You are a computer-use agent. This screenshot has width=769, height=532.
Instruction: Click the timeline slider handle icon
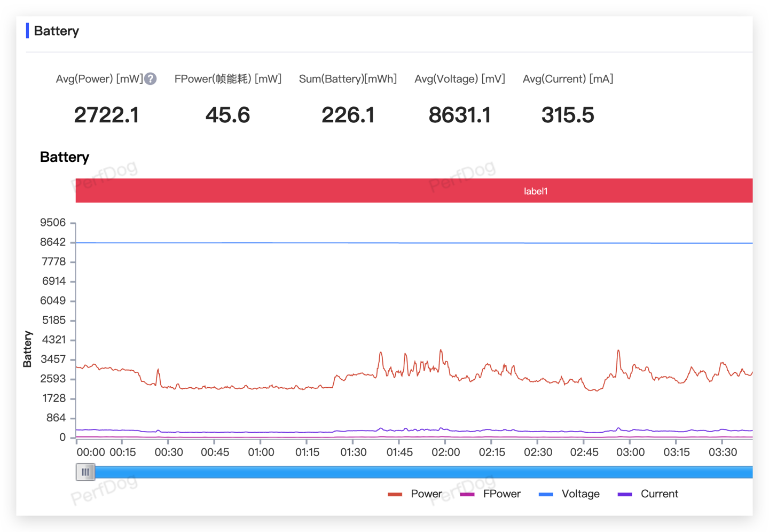pyautogui.click(x=85, y=472)
